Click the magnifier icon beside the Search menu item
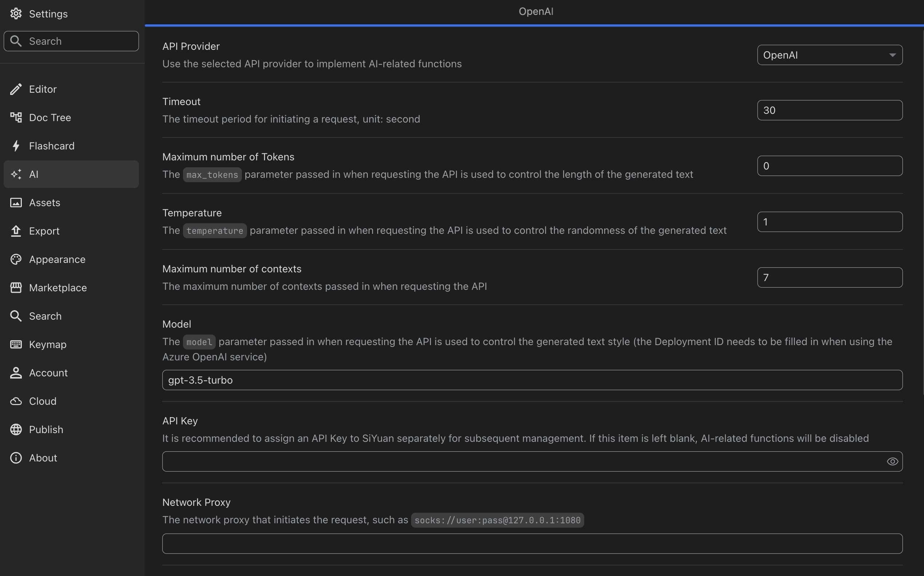This screenshot has height=576, width=924. coord(16,316)
